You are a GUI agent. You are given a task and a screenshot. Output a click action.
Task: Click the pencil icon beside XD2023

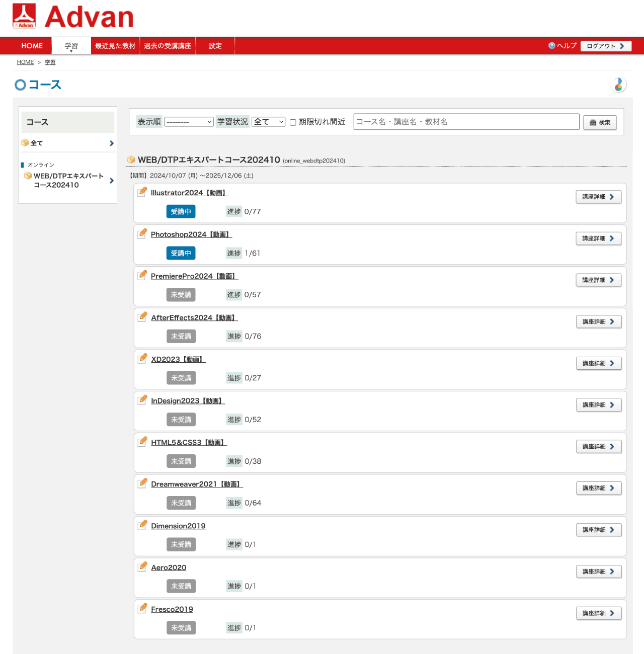coord(143,358)
